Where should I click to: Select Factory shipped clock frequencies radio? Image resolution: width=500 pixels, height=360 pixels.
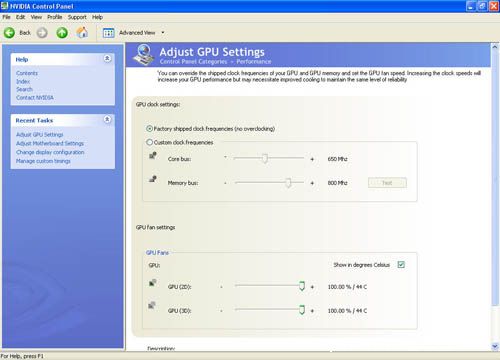click(150, 129)
